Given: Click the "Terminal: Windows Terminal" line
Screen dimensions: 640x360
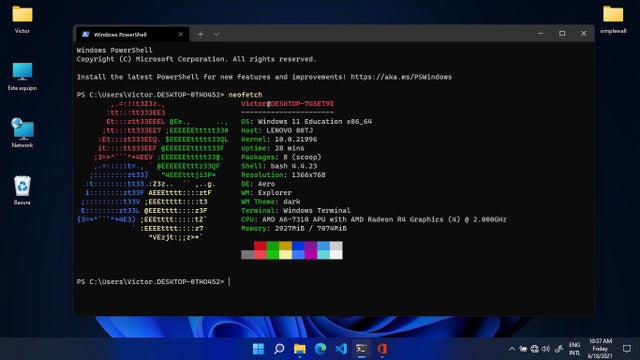Looking at the screenshot, I should [x=296, y=211].
